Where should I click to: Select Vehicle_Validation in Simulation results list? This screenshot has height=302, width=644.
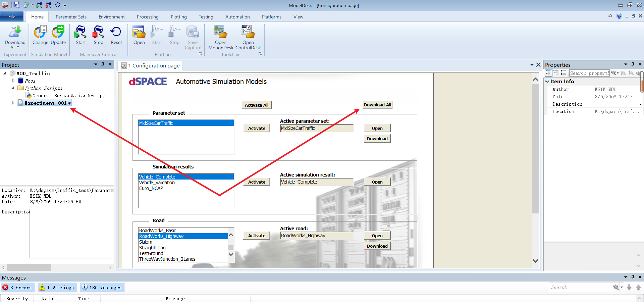[157, 183]
